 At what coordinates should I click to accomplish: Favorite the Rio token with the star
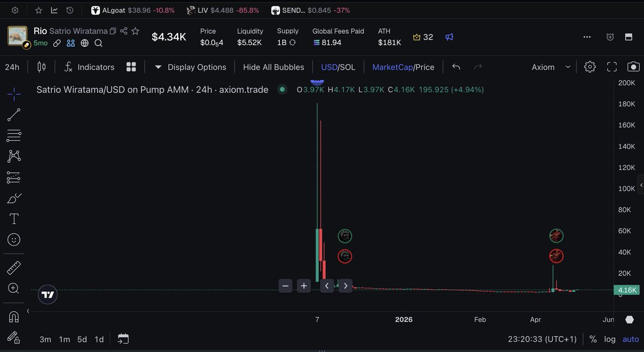tap(136, 31)
